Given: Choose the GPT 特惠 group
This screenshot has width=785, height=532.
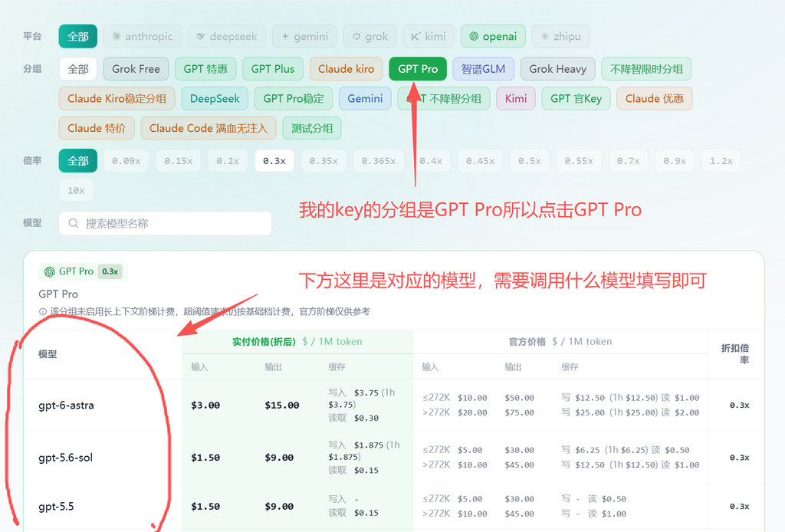Looking at the screenshot, I should 205,69.
